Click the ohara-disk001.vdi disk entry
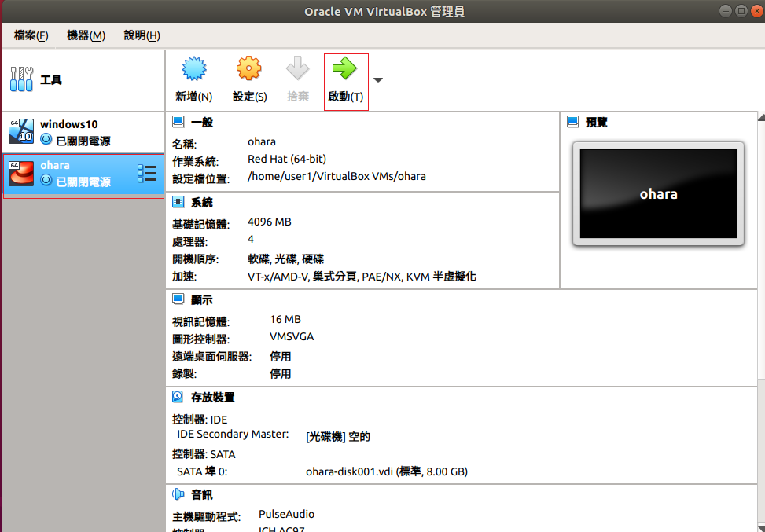 pos(387,471)
